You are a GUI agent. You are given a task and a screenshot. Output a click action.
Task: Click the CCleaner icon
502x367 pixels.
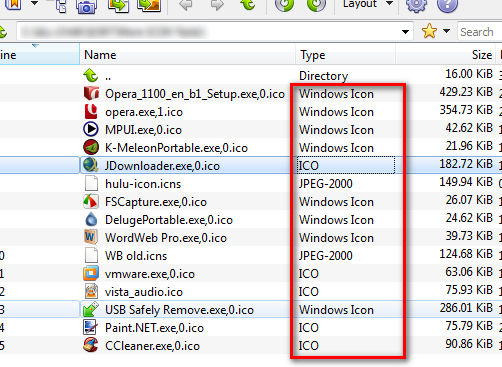click(x=91, y=345)
